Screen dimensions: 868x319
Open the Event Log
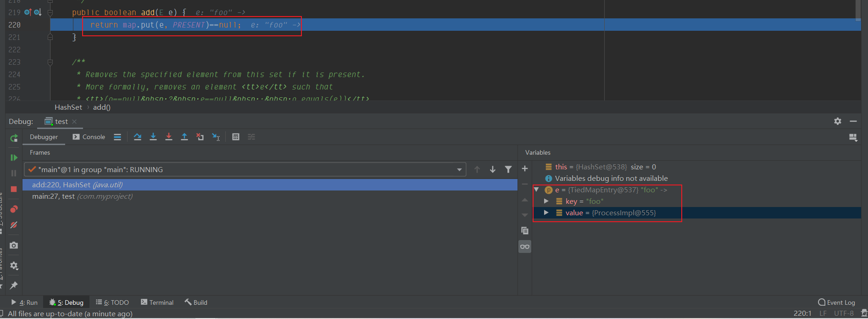[x=837, y=302]
